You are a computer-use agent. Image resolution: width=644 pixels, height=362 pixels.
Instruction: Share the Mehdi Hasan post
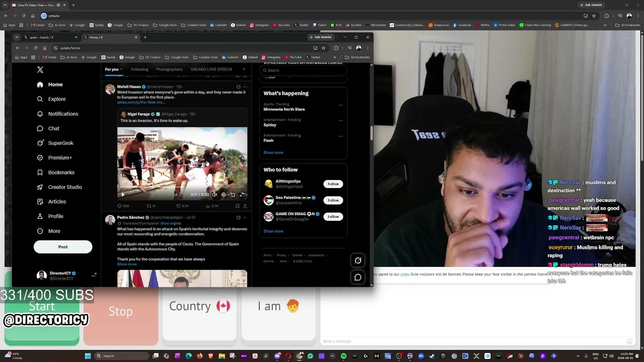click(x=245, y=206)
